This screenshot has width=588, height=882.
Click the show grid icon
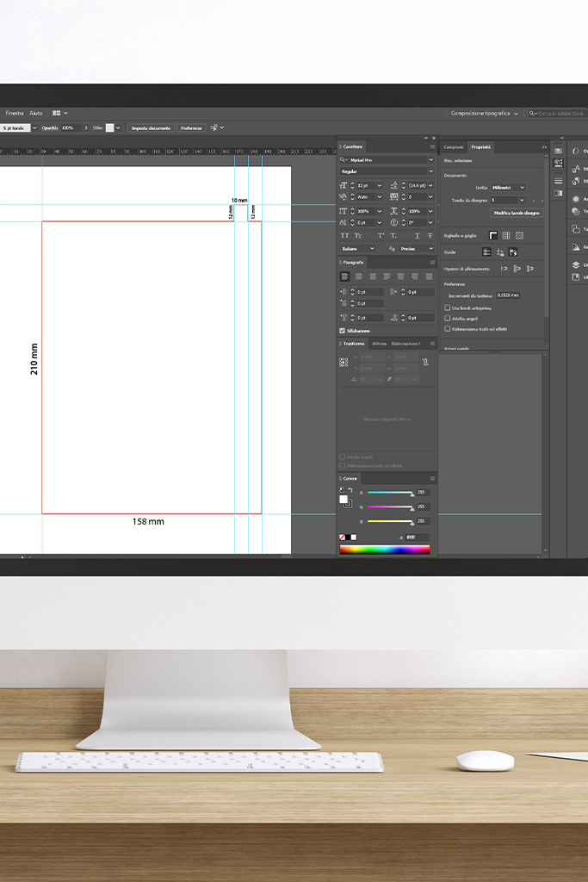(x=506, y=235)
